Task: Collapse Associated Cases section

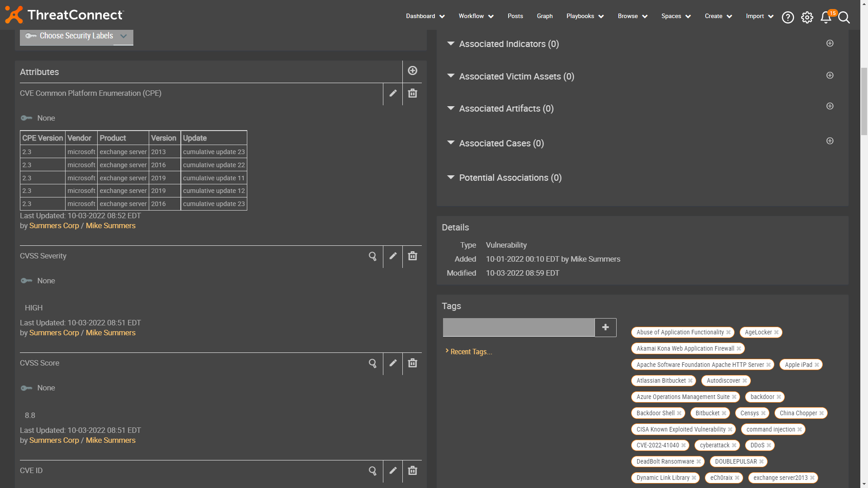Action: [451, 143]
